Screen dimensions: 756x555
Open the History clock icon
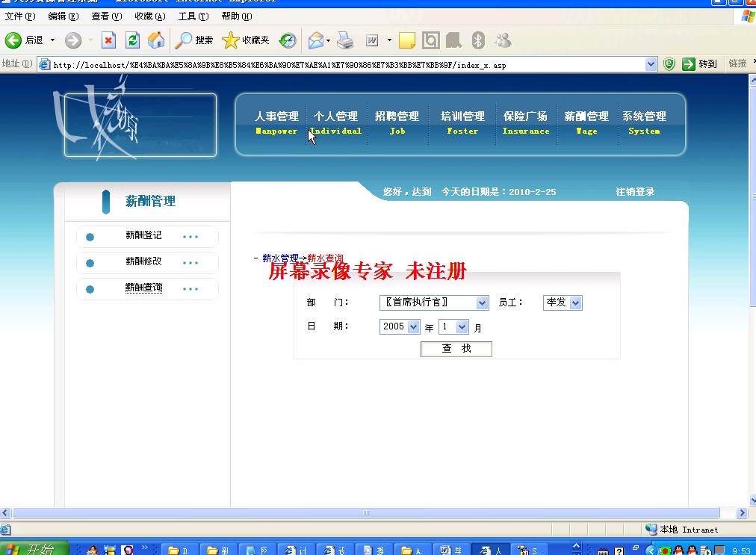click(288, 40)
